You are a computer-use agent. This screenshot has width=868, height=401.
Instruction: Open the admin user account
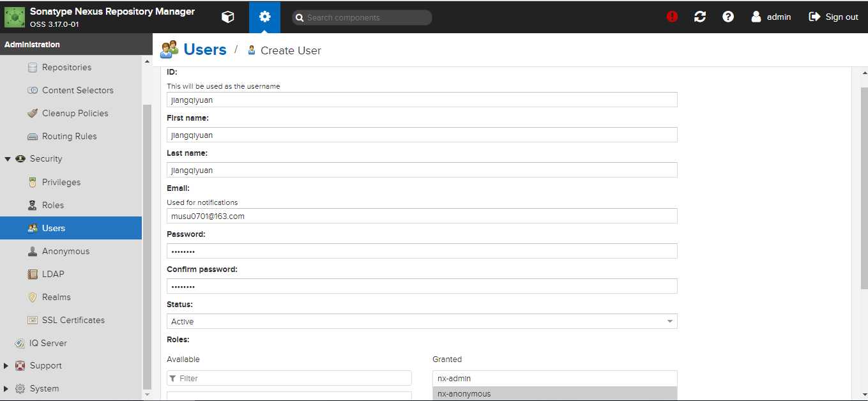pos(771,17)
